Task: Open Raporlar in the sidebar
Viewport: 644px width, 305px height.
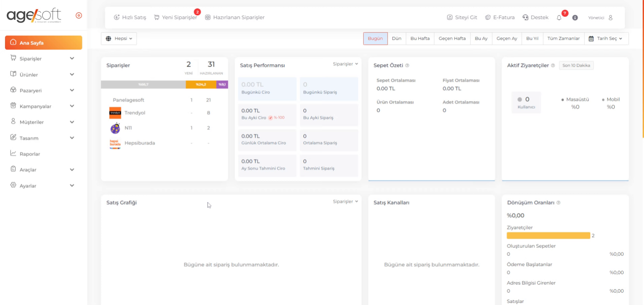Action: (30, 154)
